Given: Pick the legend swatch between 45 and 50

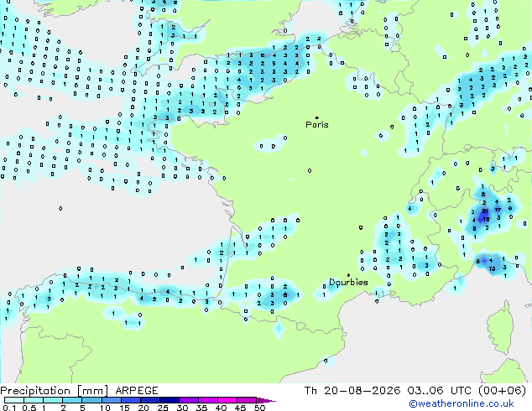Looking at the screenshot, I should [x=247, y=400].
